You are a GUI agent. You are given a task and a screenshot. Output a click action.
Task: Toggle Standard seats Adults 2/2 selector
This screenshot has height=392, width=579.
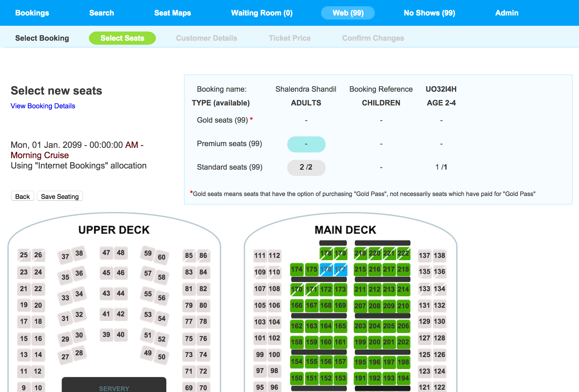pyautogui.click(x=306, y=167)
